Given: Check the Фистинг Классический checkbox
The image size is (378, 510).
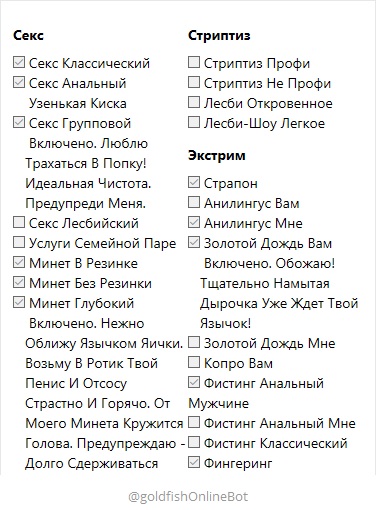Looking at the screenshot, I should pyautogui.click(x=194, y=442).
